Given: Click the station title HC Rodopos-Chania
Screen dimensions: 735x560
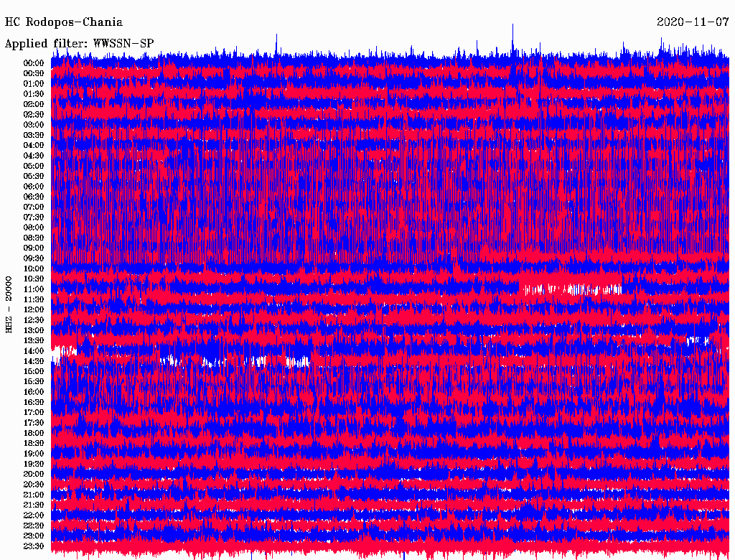Looking at the screenshot, I should (x=64, y=22).
